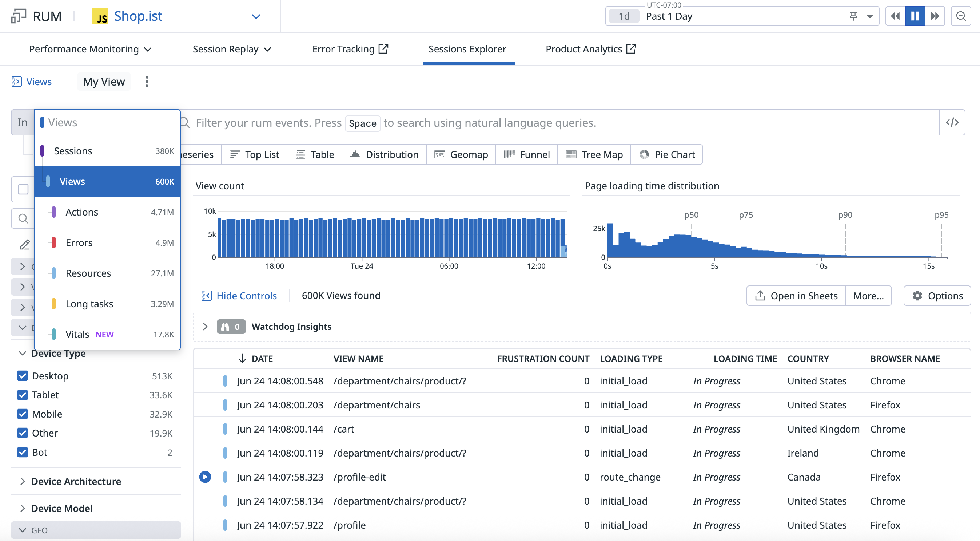The height and width of the screenshot is (541, 980).
Task: Click the p90 marker on loading distribution
Action: pos(845,215)
